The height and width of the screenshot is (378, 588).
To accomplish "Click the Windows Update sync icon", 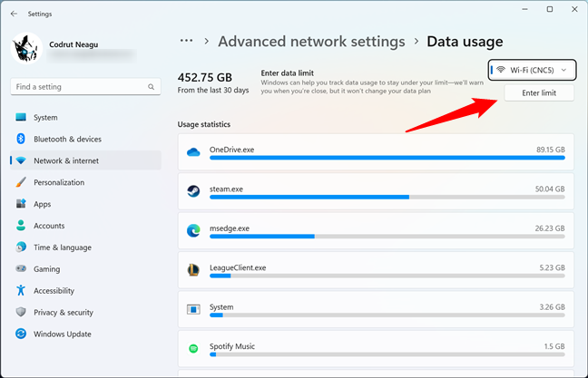I will point(21,334).
